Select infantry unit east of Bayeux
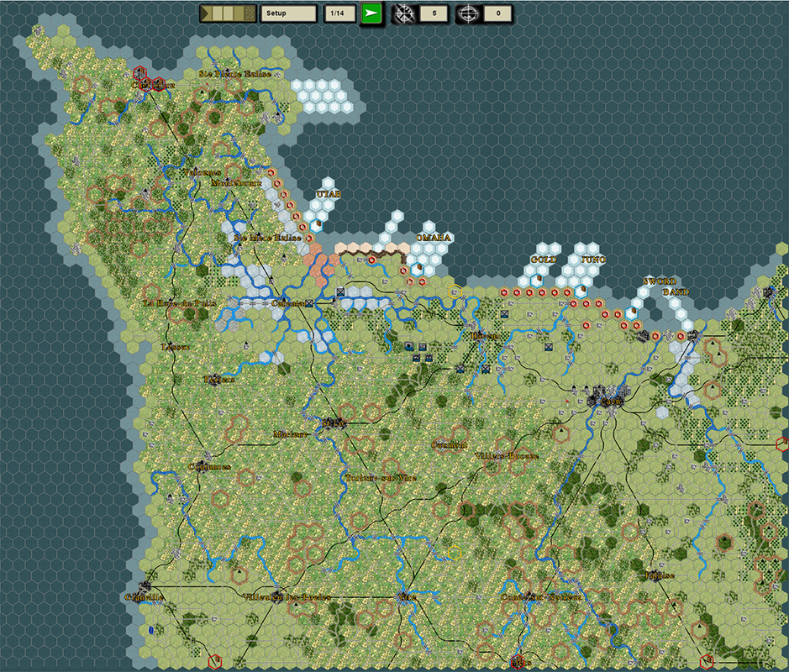Image resolution: width=789 pixels, height=672 pixels. [x=549, y=347]
